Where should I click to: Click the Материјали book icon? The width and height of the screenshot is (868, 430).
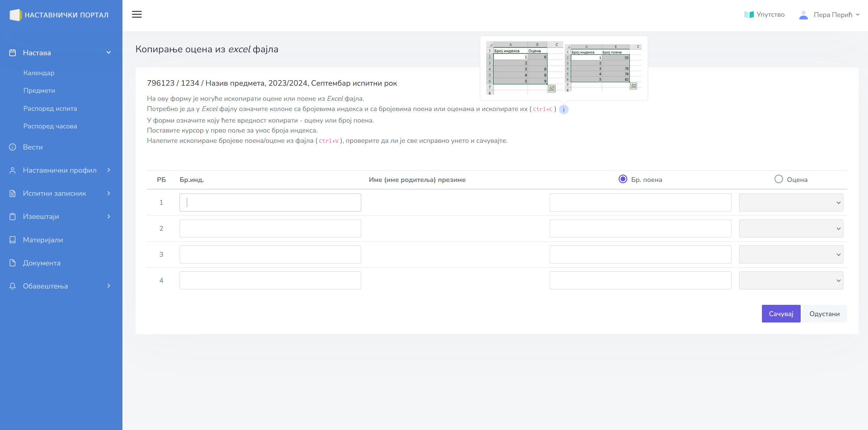tap(13, 240)
